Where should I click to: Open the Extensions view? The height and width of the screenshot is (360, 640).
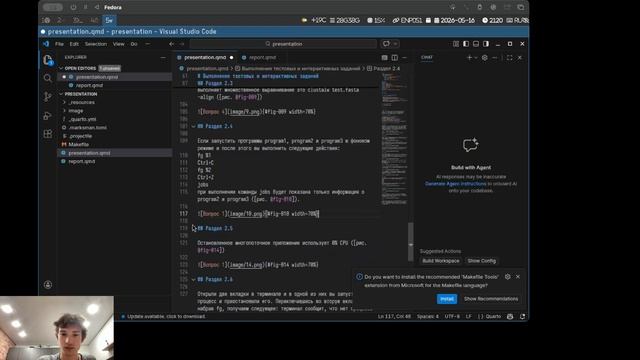coord(48,134)
